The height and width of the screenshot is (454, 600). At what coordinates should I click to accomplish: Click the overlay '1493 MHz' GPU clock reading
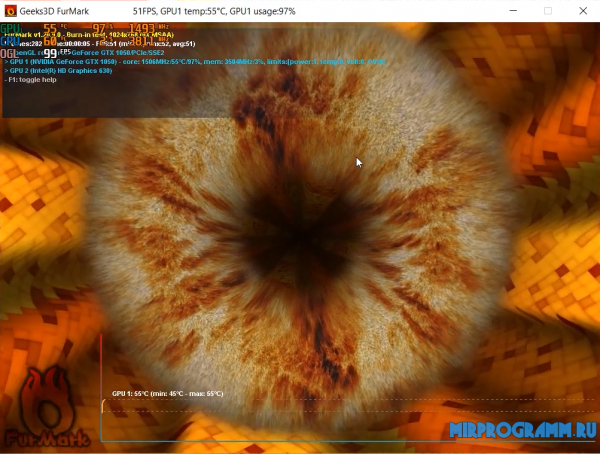148,29
